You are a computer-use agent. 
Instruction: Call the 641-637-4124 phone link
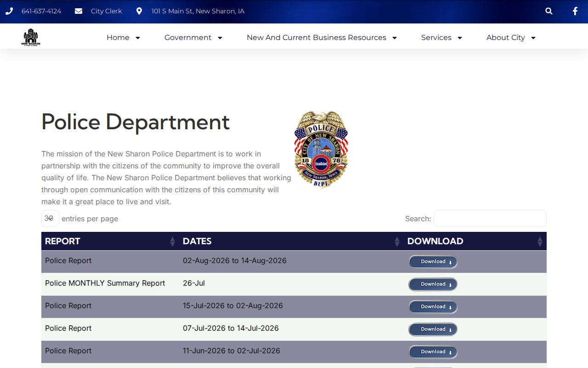point(41,11)
